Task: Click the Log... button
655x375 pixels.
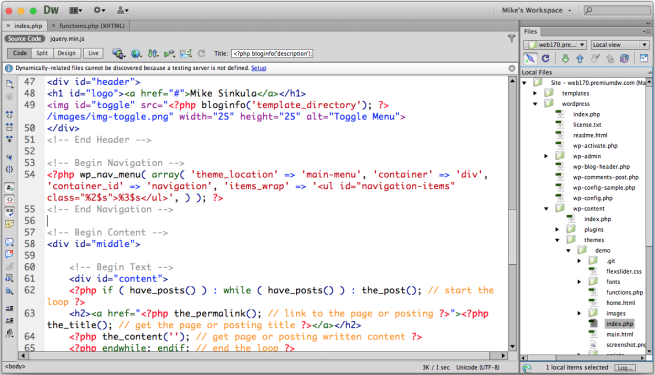Action: [625, 367]
